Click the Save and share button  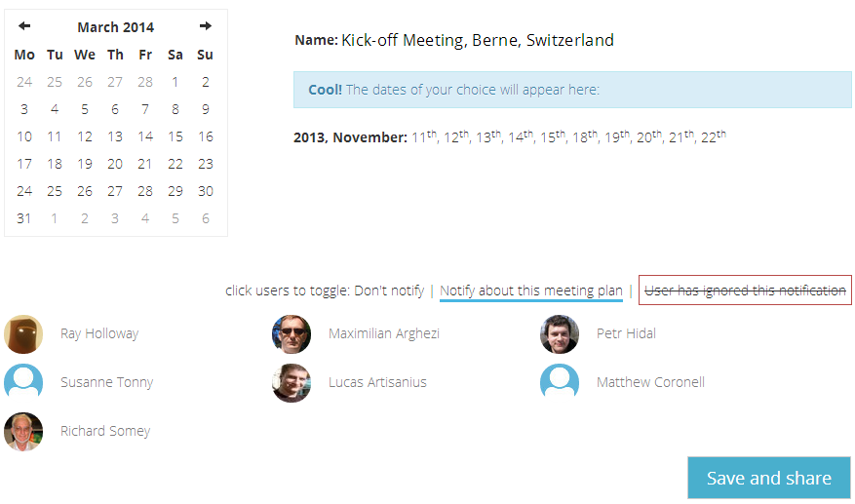click(x=769, y=478)
